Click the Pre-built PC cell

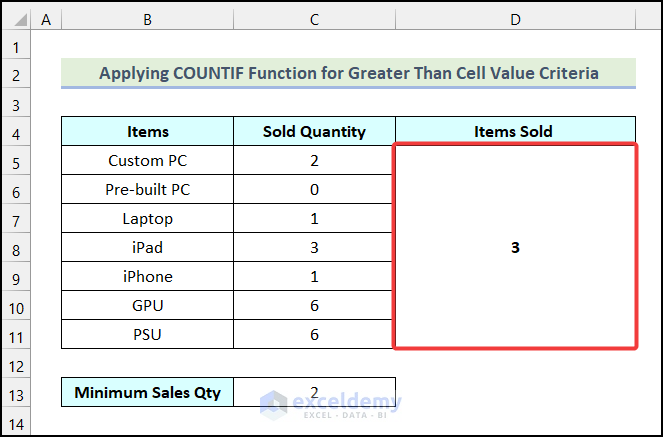tap(148, 189)
